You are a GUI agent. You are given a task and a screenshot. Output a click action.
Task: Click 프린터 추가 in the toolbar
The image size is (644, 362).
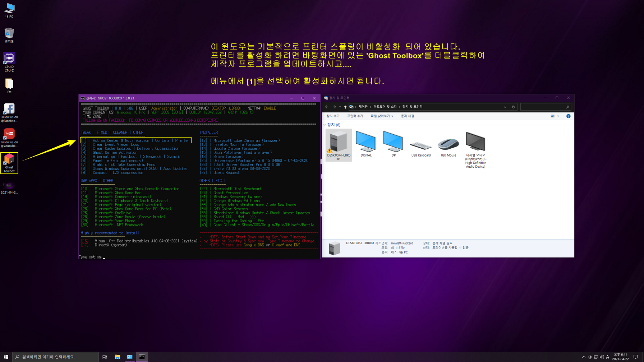pos(355,116)
